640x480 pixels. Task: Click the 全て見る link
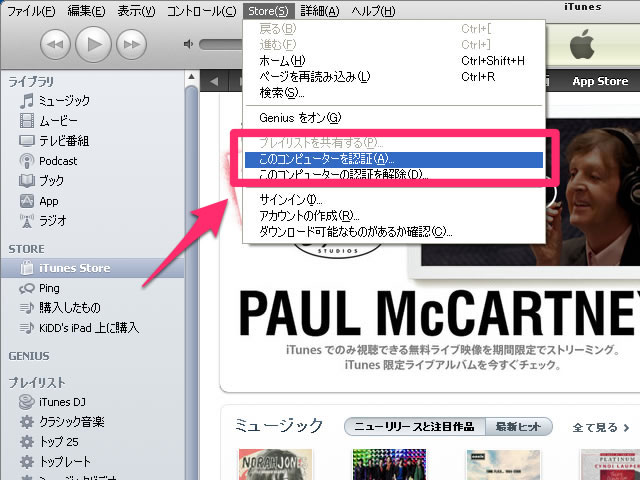[x=600, y=427]
